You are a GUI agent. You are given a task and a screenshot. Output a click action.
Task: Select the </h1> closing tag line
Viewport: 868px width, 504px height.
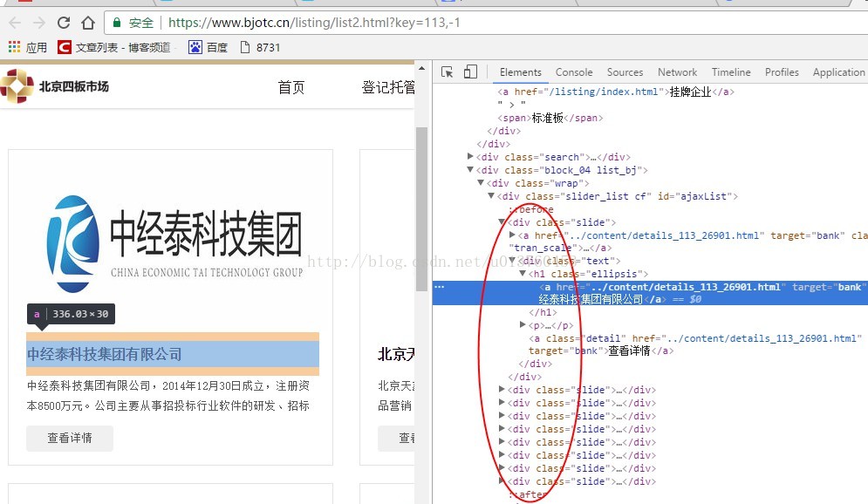[x=543, y=312]
